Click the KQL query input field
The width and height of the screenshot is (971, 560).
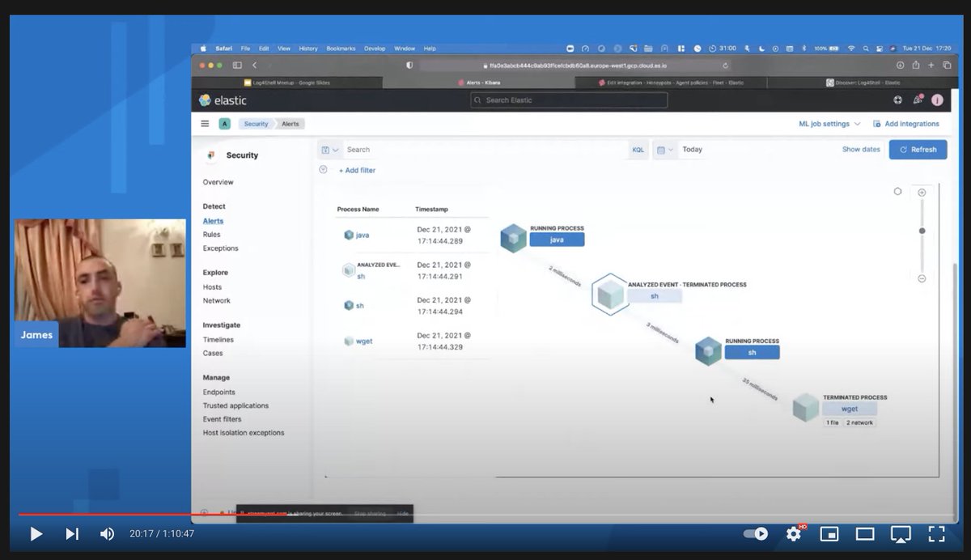coord(484,150)
